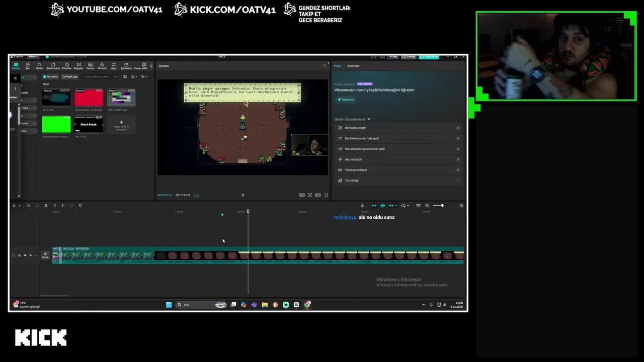Select the green screen clip thumbnail
The image size is (644, 362).
[56, 124]
